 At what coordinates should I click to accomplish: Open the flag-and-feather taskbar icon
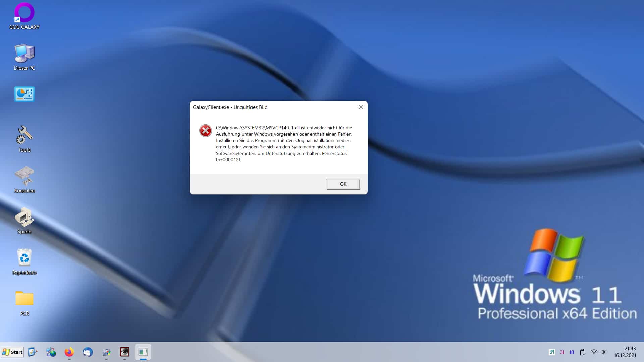tap(106, 352)
